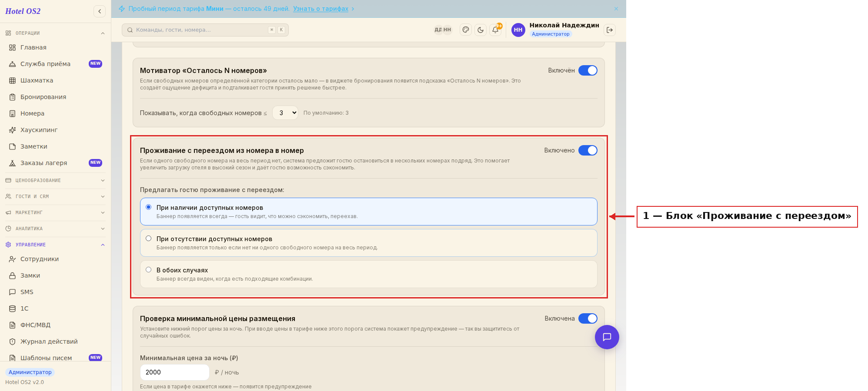Click the text По умолчанию: 3

pos(326,113)
